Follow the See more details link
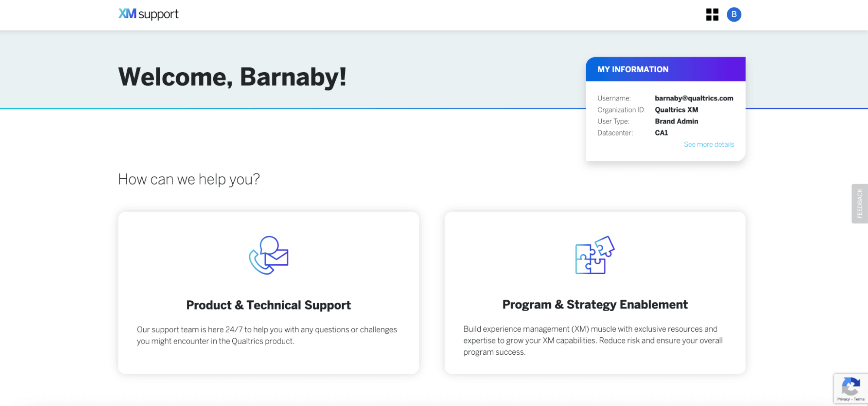This screenshot has width=868, height=406. click(709, 144)
